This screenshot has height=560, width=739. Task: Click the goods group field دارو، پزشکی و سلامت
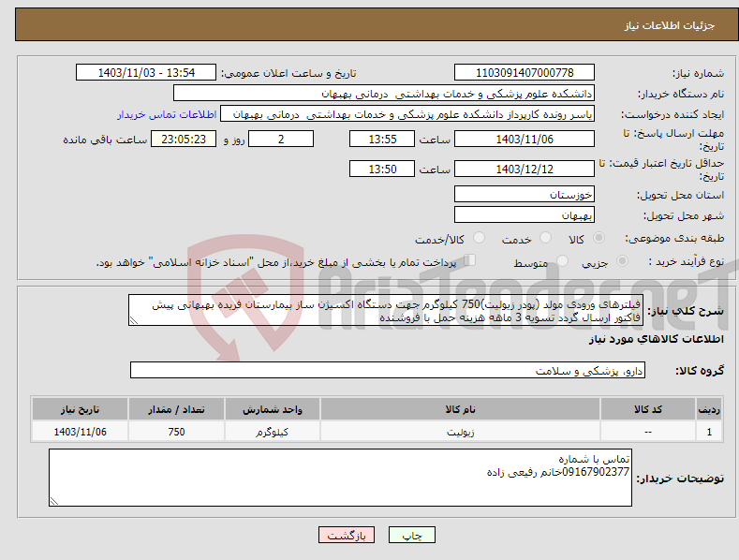(388, 370)
